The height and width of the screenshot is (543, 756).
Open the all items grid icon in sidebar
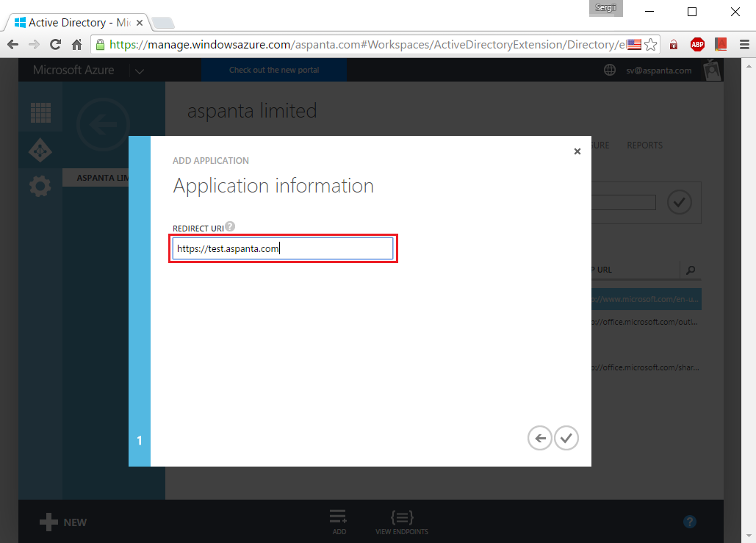click(40, 112)
